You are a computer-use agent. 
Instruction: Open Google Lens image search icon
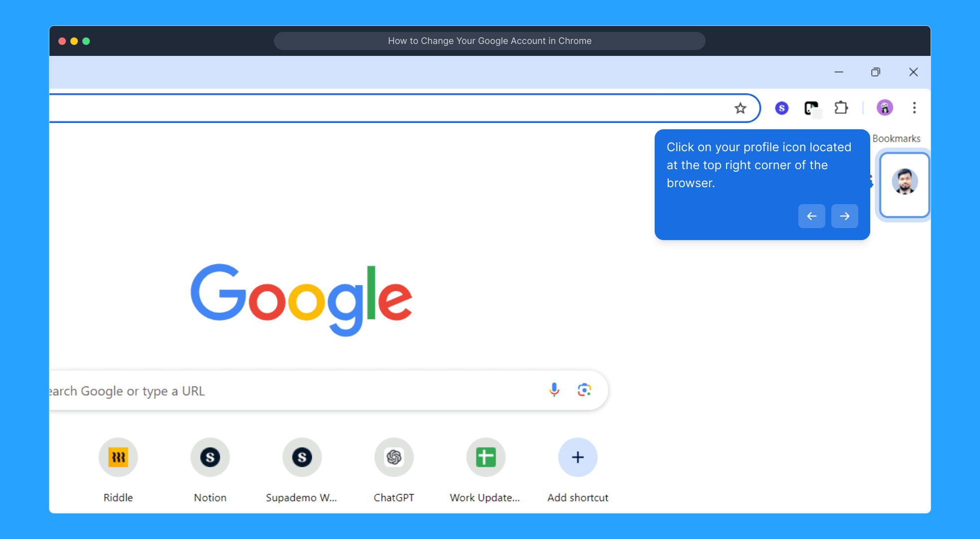584,390
